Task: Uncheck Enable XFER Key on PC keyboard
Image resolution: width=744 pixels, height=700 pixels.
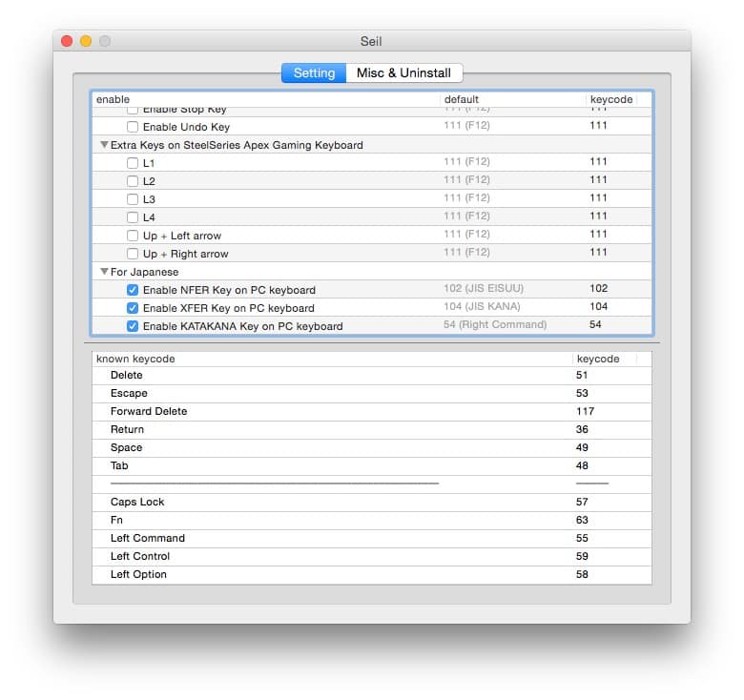Action: [133, 308]
